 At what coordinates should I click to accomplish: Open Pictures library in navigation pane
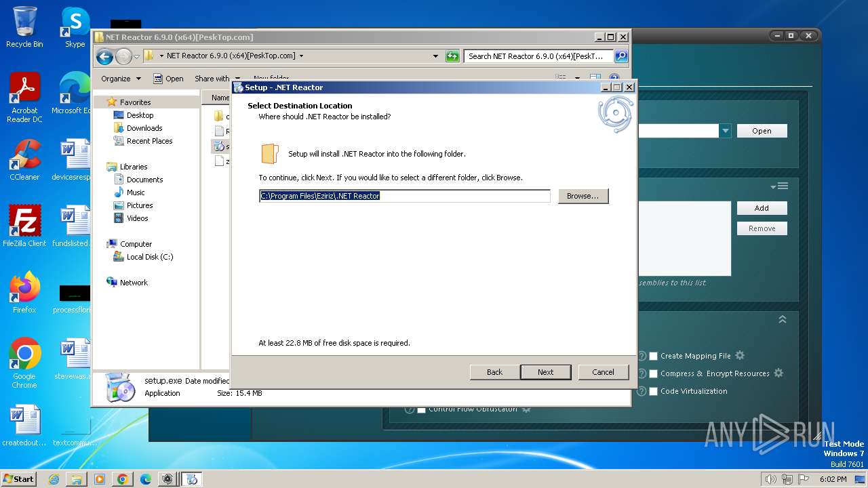click(140, 205)
